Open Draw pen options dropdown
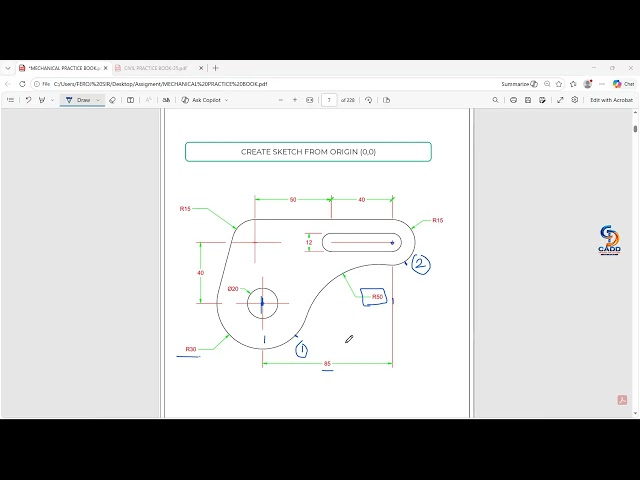 (98, 100)
